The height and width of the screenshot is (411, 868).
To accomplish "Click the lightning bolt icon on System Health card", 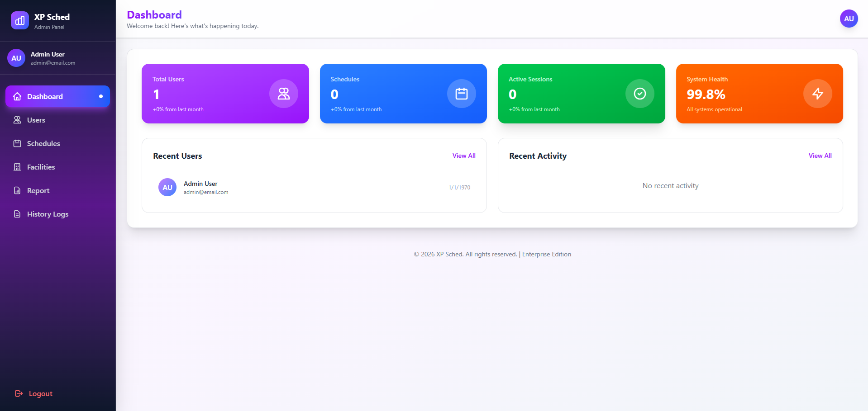I will pyautogui.click(x=817, y=94).
